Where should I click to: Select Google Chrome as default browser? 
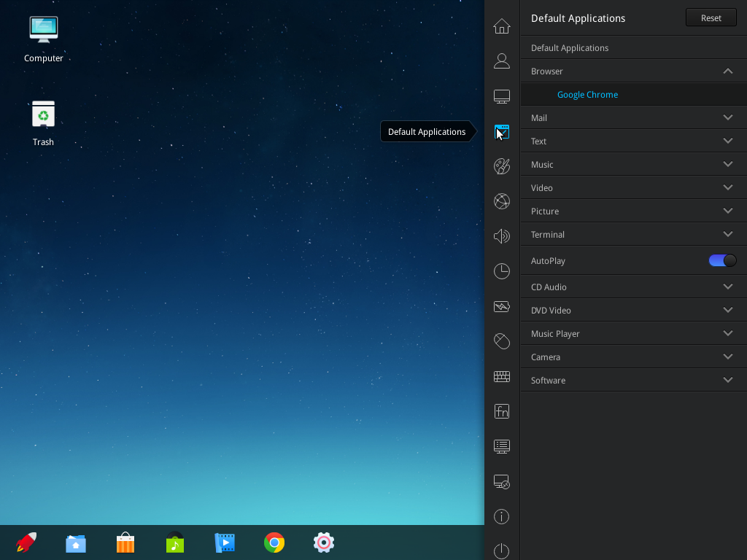pos(588,94)
